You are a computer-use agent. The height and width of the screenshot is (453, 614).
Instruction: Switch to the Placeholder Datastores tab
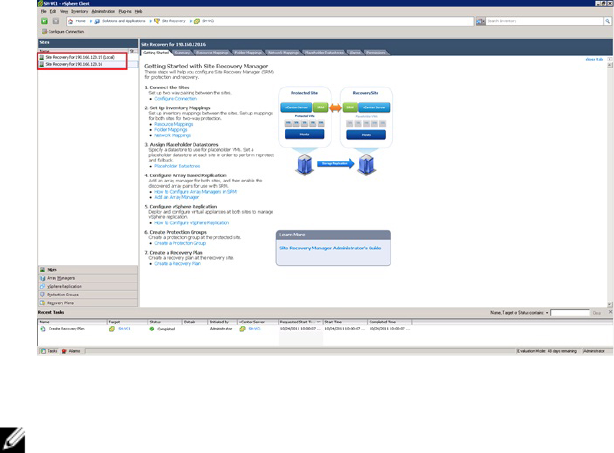point(324,52)
